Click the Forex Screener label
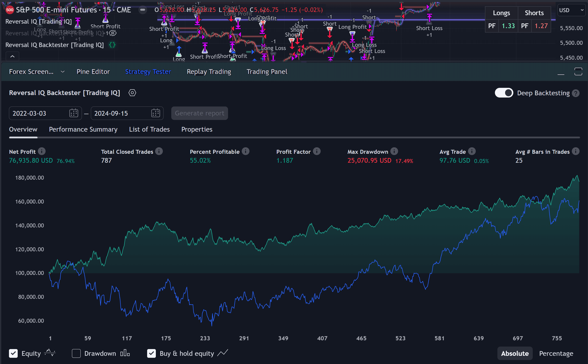 pyautogui.click(x=31, y=72)
